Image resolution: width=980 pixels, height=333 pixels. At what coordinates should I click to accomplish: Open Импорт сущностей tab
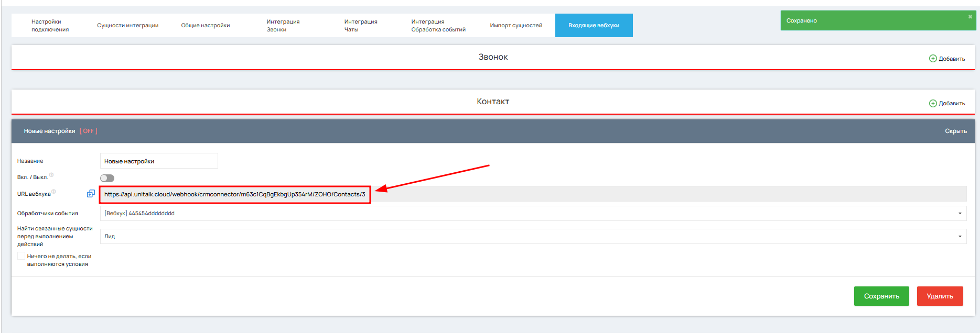(x=516, y=25)
